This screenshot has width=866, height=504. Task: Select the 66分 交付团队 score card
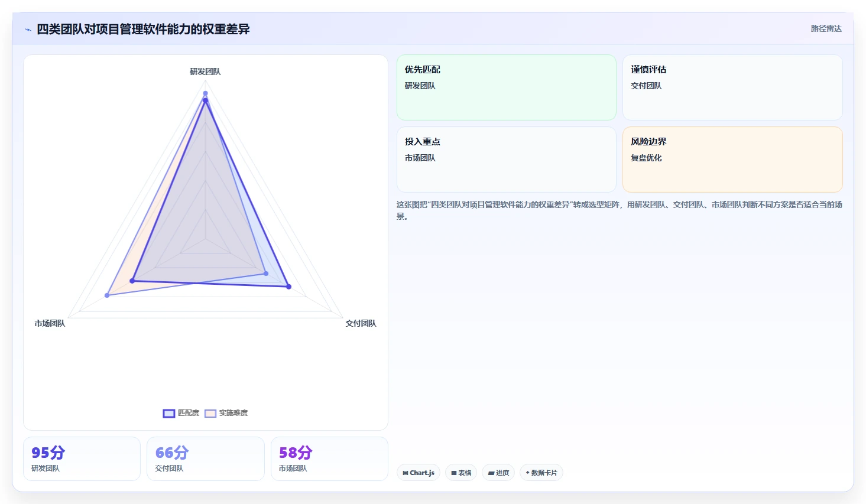206,459
